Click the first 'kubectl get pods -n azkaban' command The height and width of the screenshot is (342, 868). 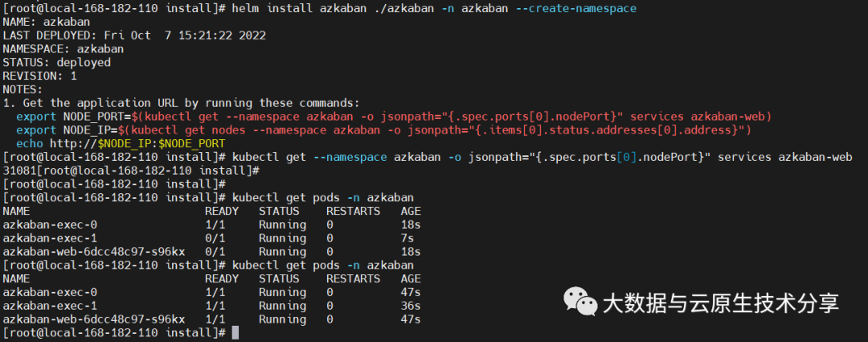(323, 197)
